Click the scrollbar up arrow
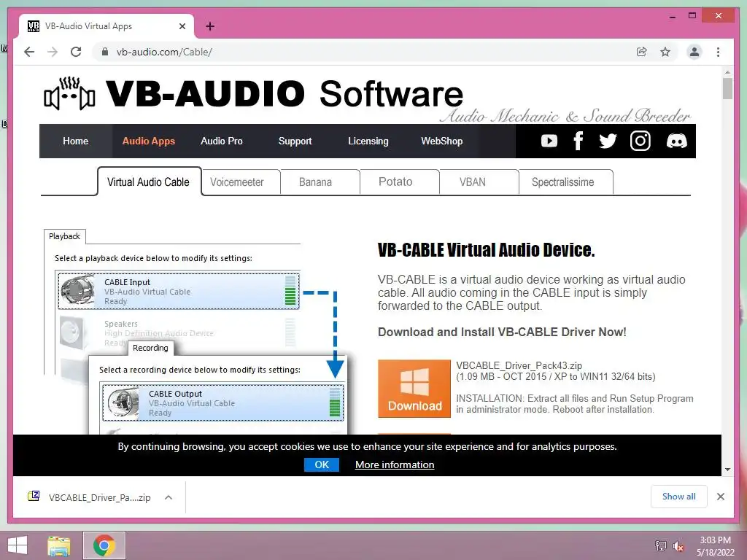The width and height of the screenshot is (747, 560). point(727,72)
